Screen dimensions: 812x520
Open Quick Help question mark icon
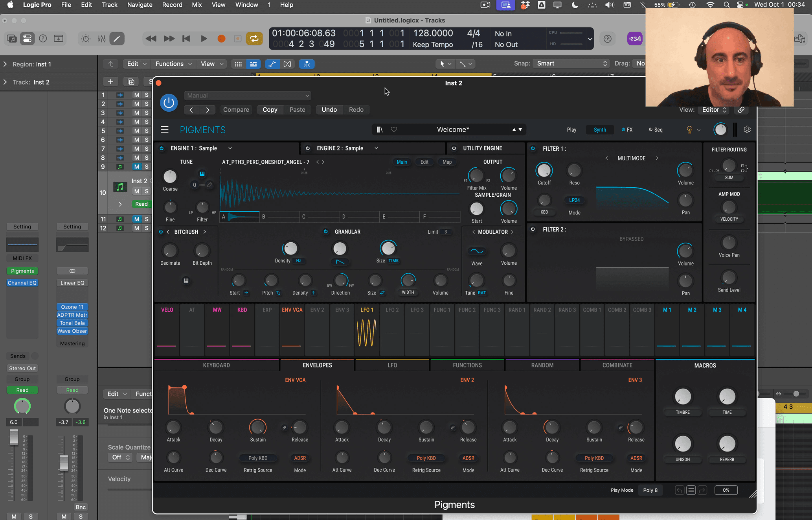(x=43, y=39)
